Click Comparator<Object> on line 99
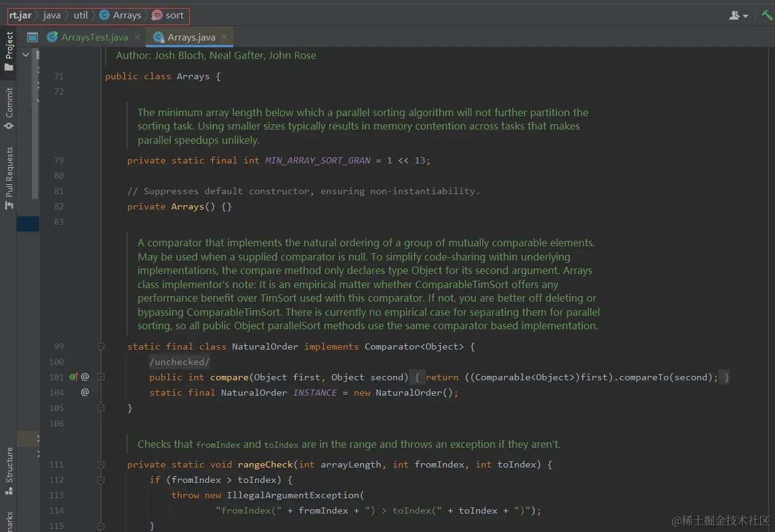The width and height of the screenshot is (775, 532). [415, 346]
